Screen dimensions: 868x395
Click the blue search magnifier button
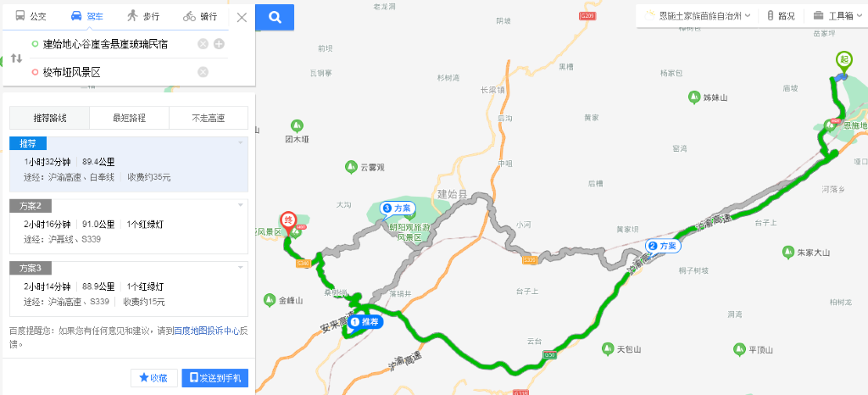[275, 17]
